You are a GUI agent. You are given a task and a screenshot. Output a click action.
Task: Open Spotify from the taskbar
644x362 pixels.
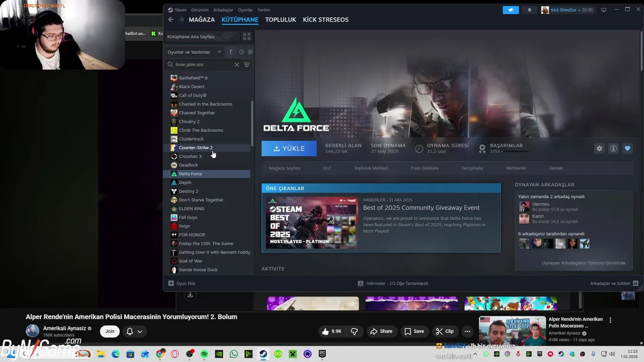coord(204,354)
